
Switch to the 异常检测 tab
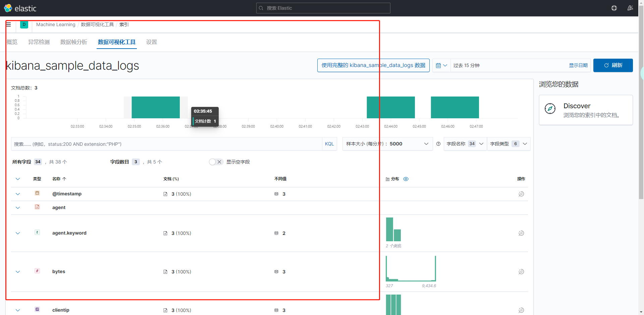[x=39, y=42]
